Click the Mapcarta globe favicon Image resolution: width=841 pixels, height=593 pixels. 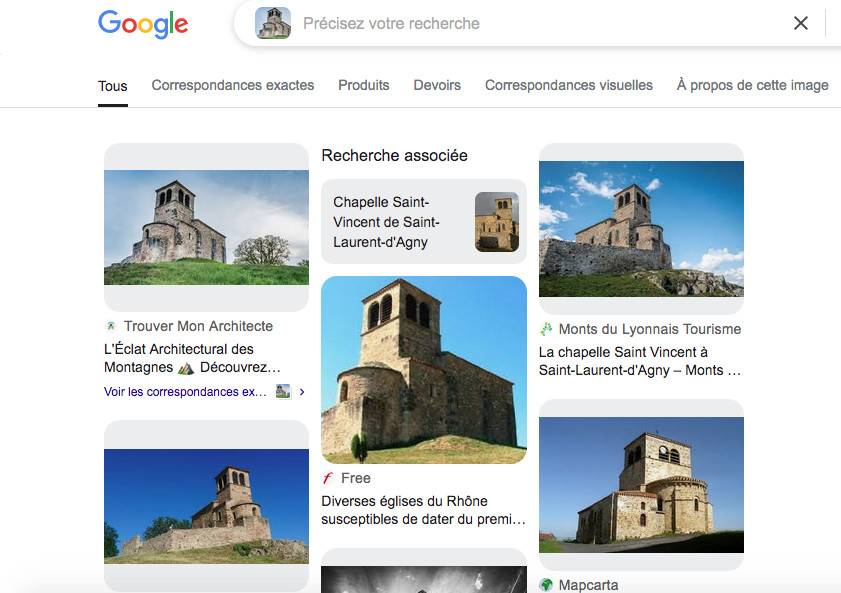tap(546, 585)
